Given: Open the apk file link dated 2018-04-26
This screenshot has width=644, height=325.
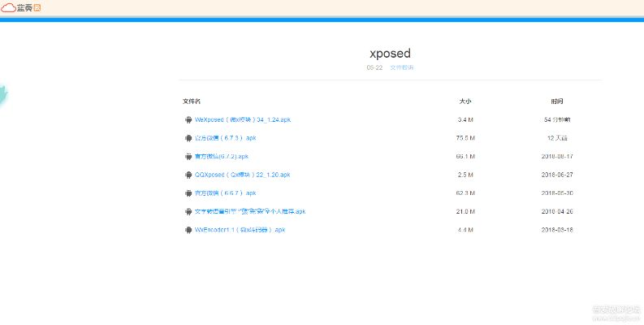Looking at the screenshot, I should coord(250,211).
